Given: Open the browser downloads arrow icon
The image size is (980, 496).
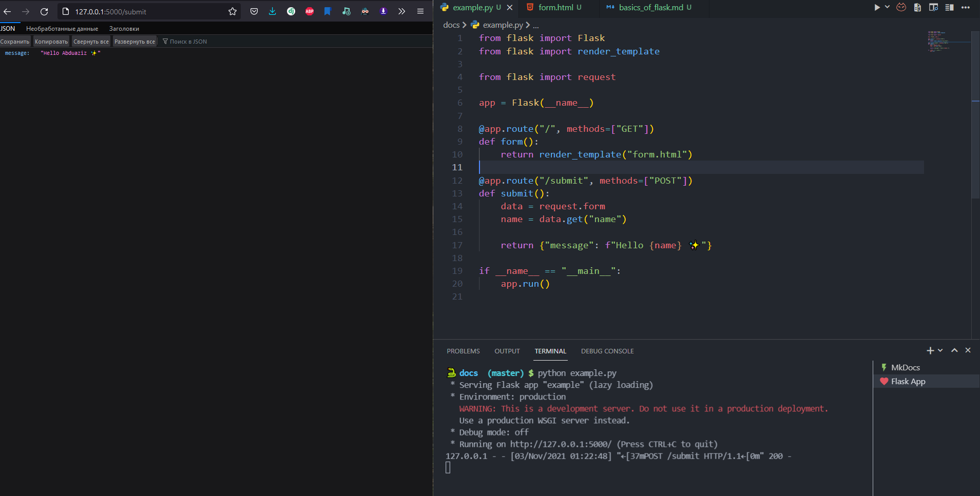Looking at the screenshot, I should (x=273, y=11).
